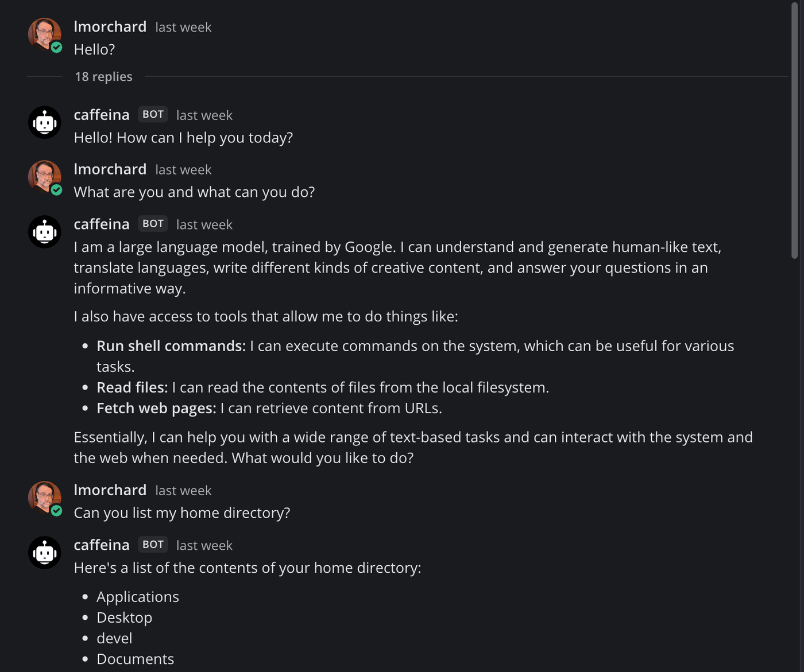
Task: Click the online indicator on lmorchard's last avatar
Action: [x=56, y=509]
